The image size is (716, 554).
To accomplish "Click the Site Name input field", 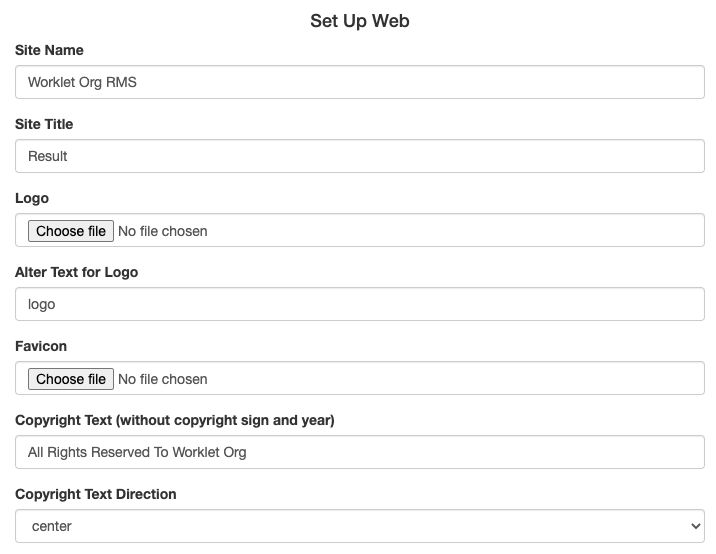I will [x=360, y=82].
